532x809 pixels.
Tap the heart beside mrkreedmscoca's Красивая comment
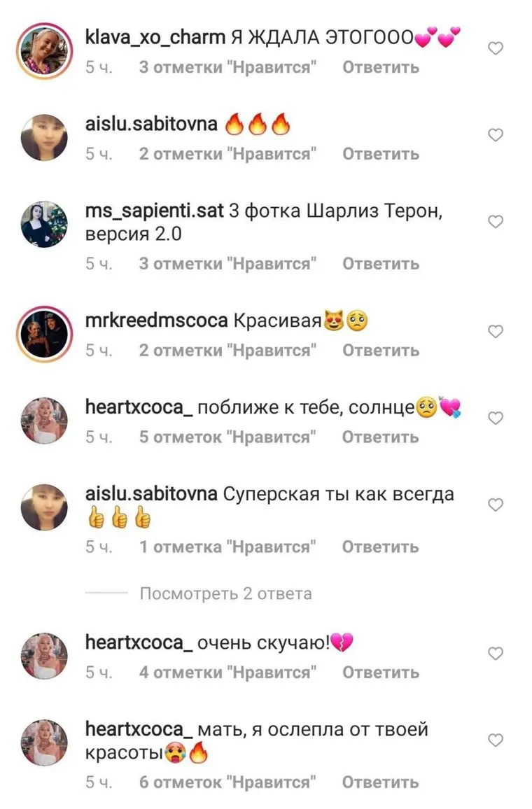(x=496, y=331)
